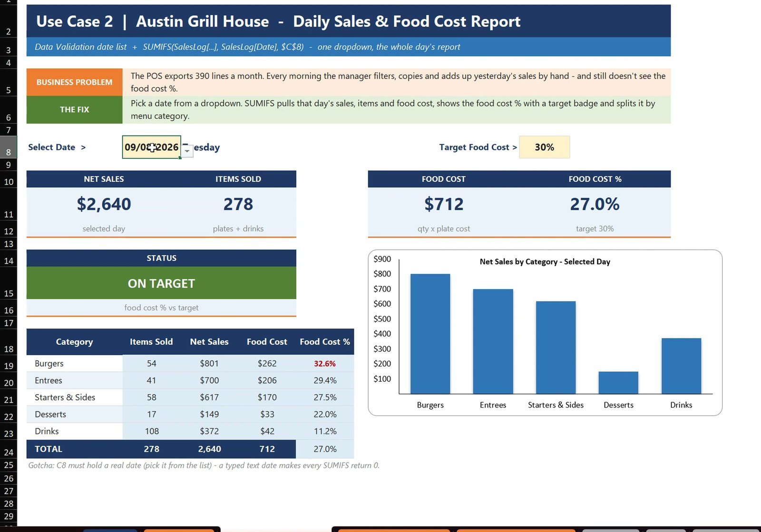Select the date cell showing 09/08/2026

pos(152,147)
